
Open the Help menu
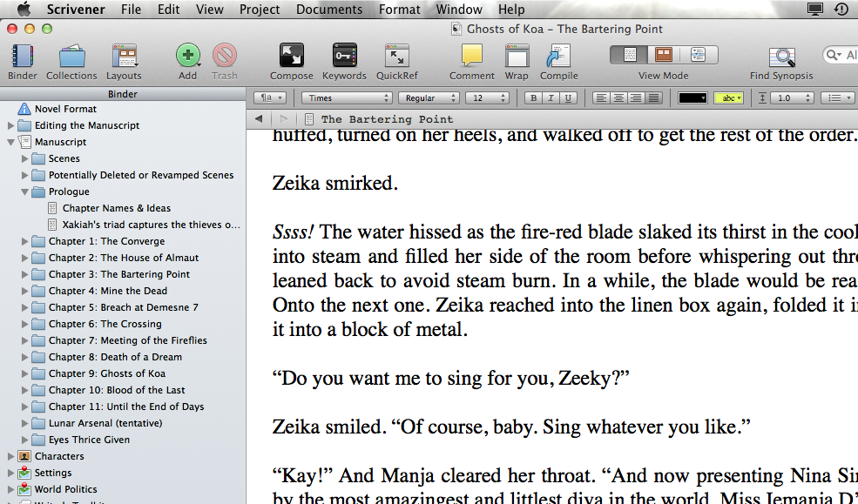point(511,10)
